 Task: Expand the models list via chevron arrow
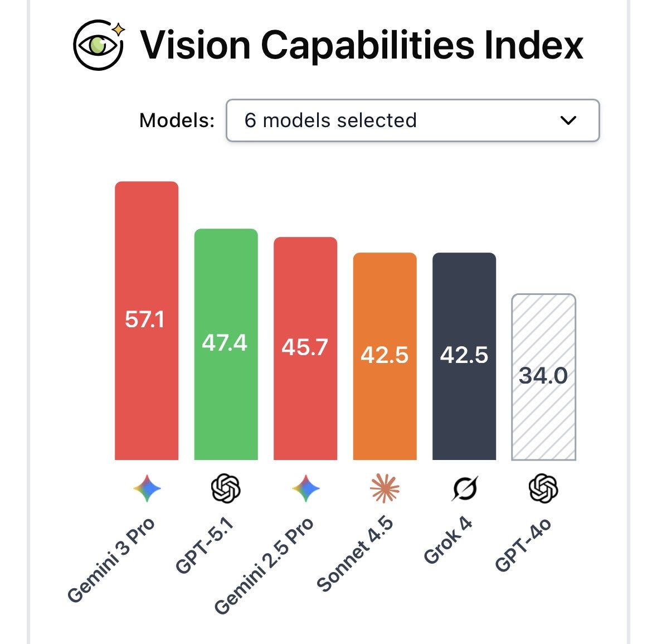click(568, 121)
